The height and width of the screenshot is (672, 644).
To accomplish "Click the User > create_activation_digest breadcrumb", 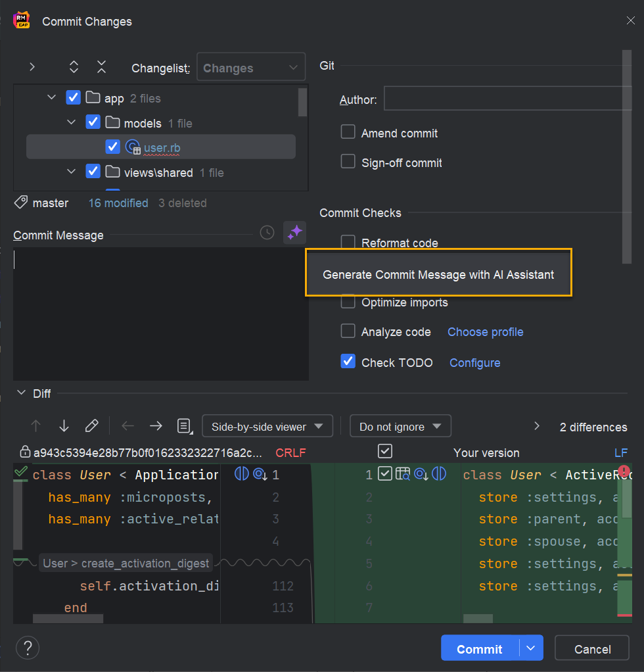I will (126, 563).
